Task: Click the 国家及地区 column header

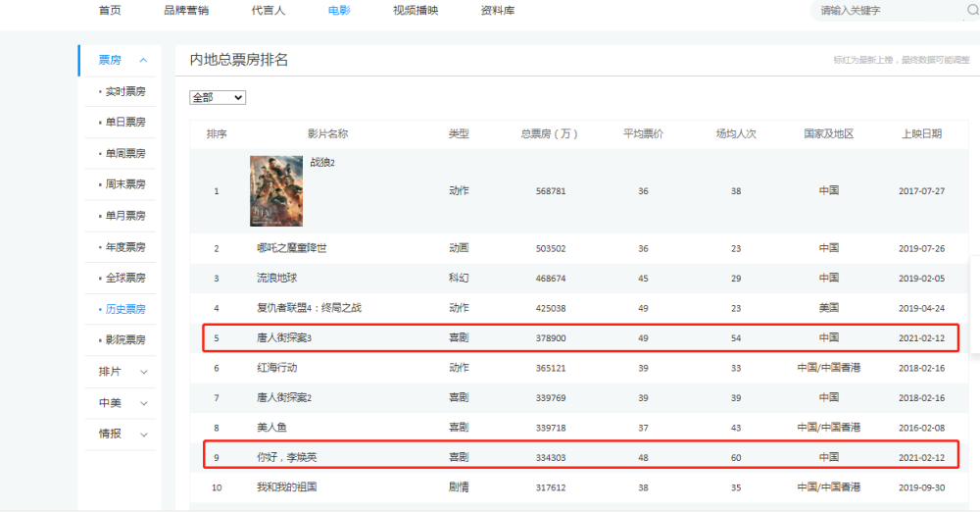Action: [829, 134]
